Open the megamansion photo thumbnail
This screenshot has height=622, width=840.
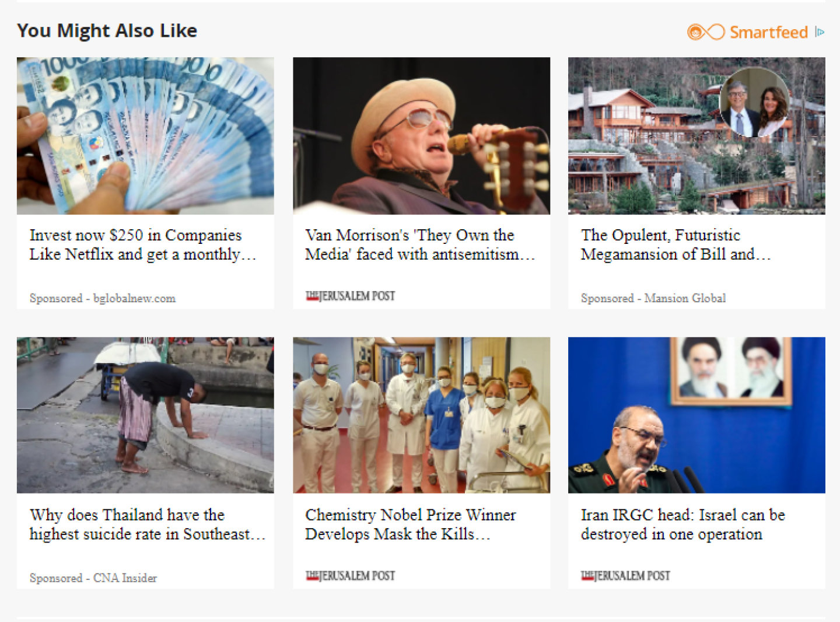click(x=696, y=136)
